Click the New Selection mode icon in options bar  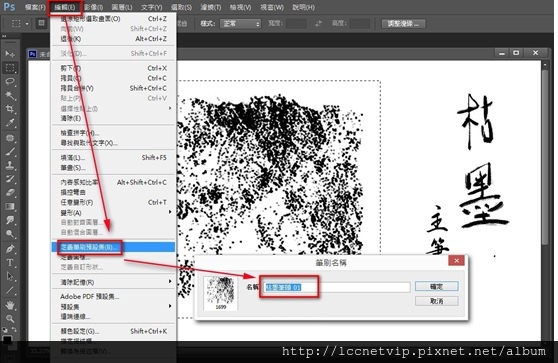pyautogui.click(x=41, y=23)
